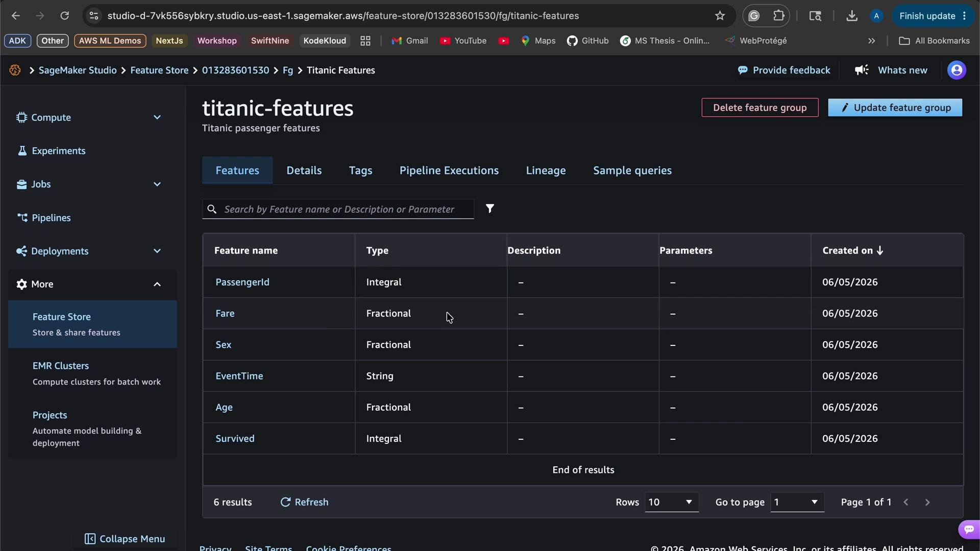Open Finish update menu
The width and height of the screenshot is (980, 551).
coord(933,16)
